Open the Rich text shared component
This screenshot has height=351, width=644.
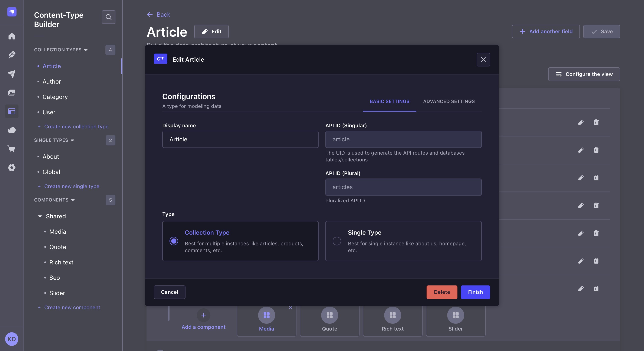click(61, 262)
